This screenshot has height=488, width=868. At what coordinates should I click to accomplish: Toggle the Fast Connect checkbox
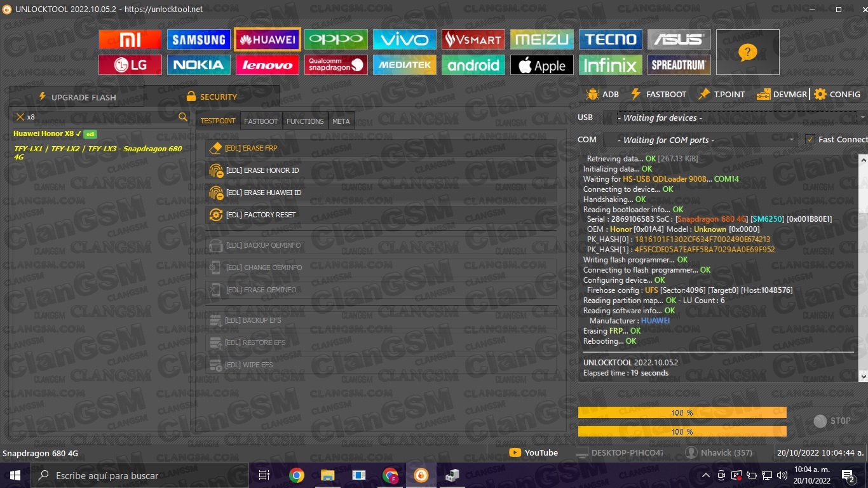coord(810,139)
